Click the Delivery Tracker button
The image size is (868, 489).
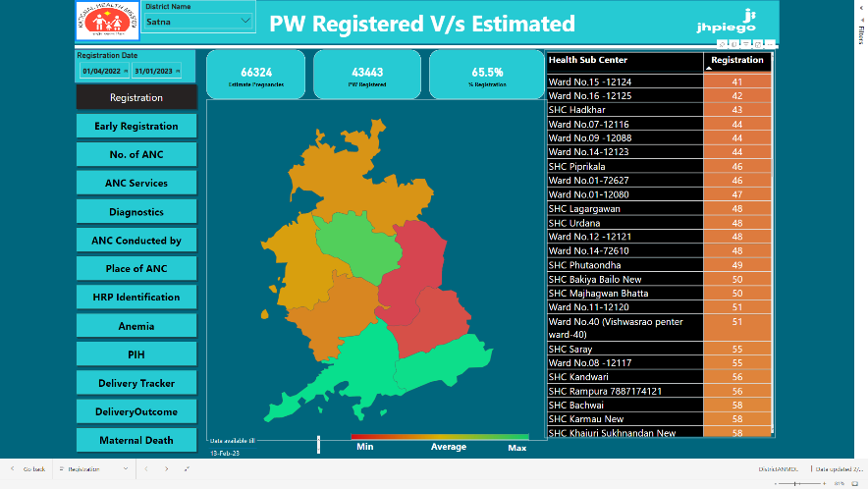pos(136,383)
